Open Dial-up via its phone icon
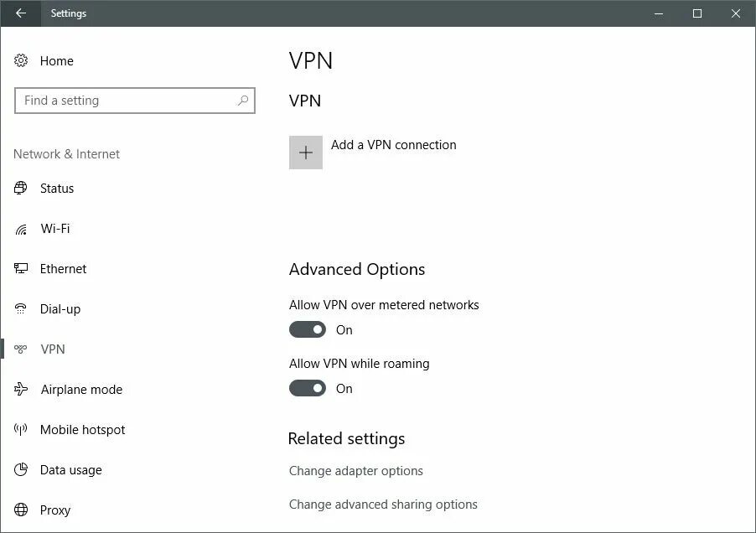The image size is (756, 533). [x=21, y=308]
